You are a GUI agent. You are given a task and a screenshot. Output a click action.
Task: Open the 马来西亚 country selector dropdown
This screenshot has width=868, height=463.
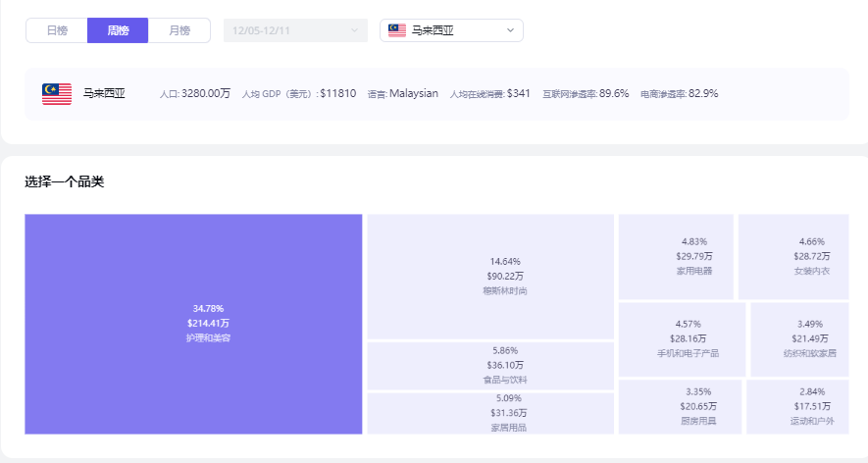click(x=451, y=30)
